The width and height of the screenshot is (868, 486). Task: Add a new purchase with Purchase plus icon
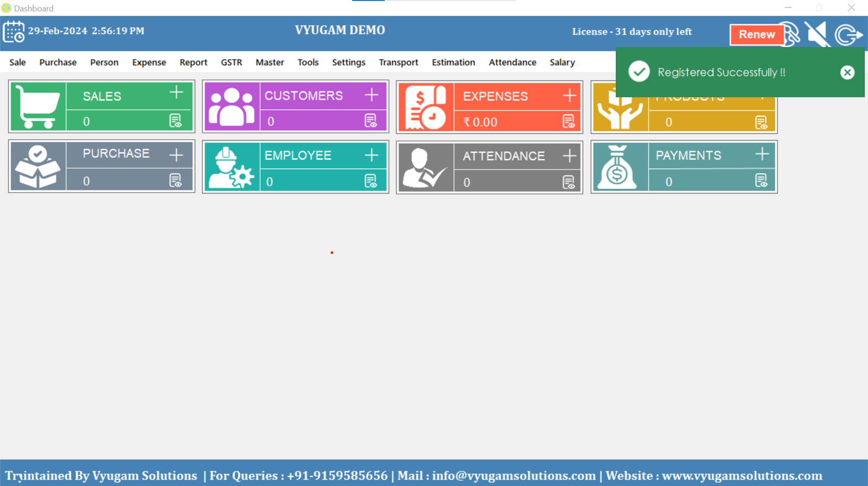176,155
